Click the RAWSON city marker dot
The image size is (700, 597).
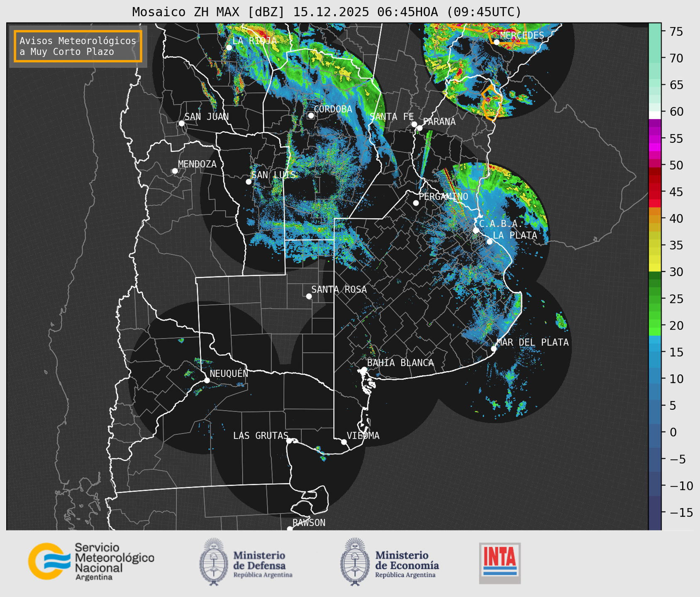[x=290, y=528]
